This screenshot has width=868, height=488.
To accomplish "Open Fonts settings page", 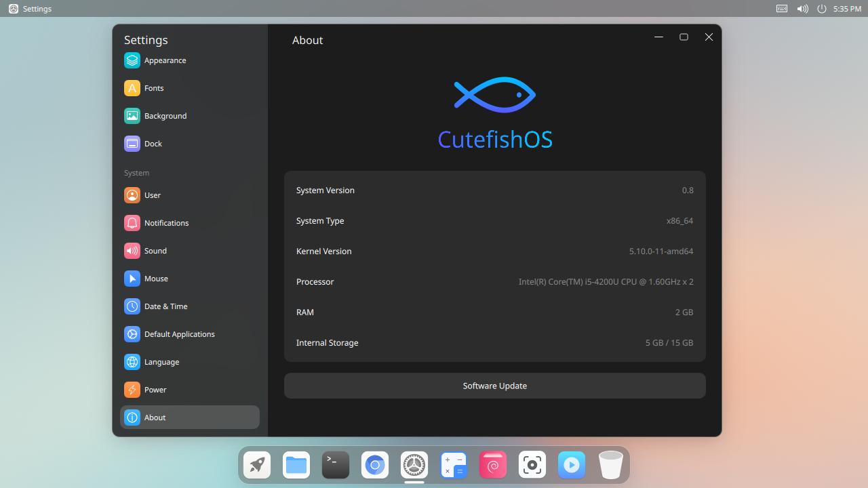I will 190,88.
